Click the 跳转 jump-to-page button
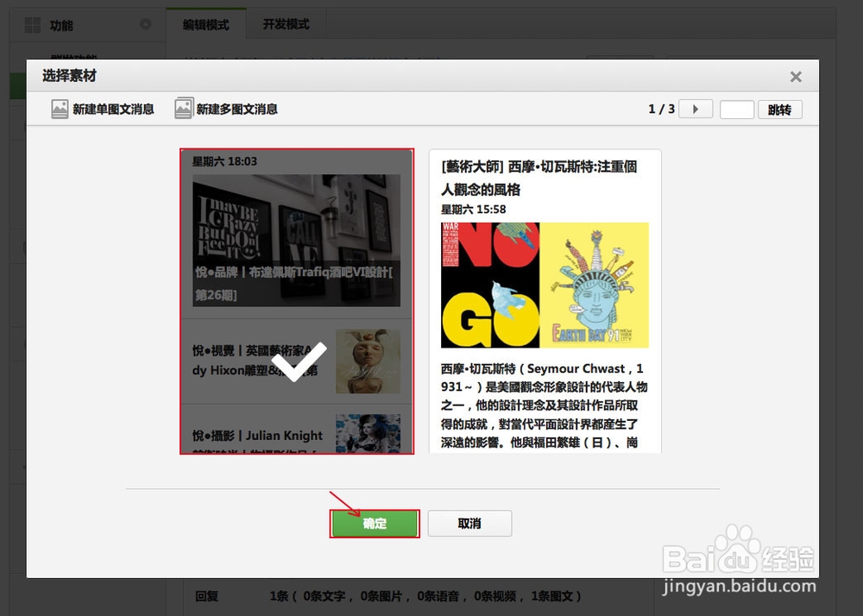The image size is (863, 616). point(779,109)
